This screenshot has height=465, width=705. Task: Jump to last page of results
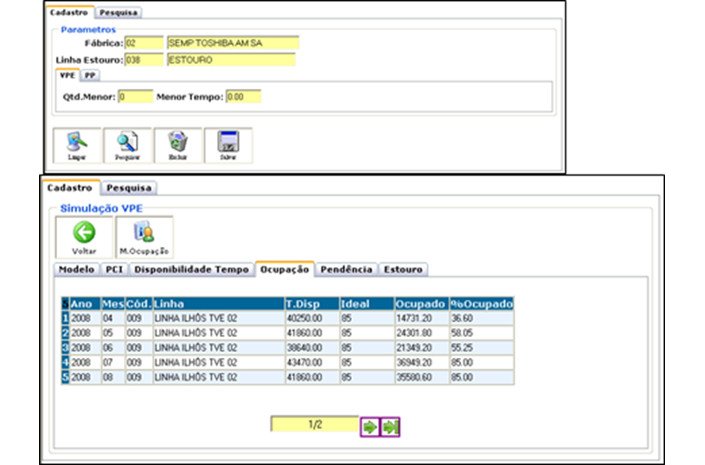[x=390, y=427]
